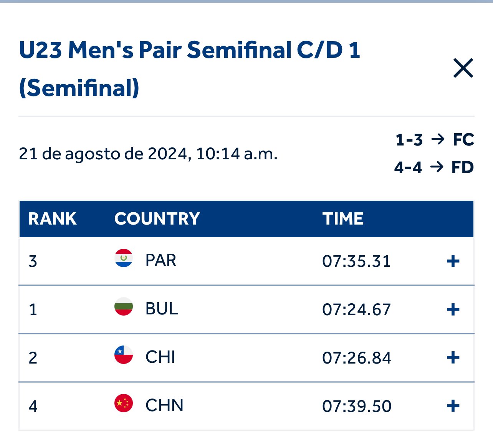This screenshot has height=448, width=493.
Task: Click the 21 de agosto race date
Action: [x=148, y=154]
